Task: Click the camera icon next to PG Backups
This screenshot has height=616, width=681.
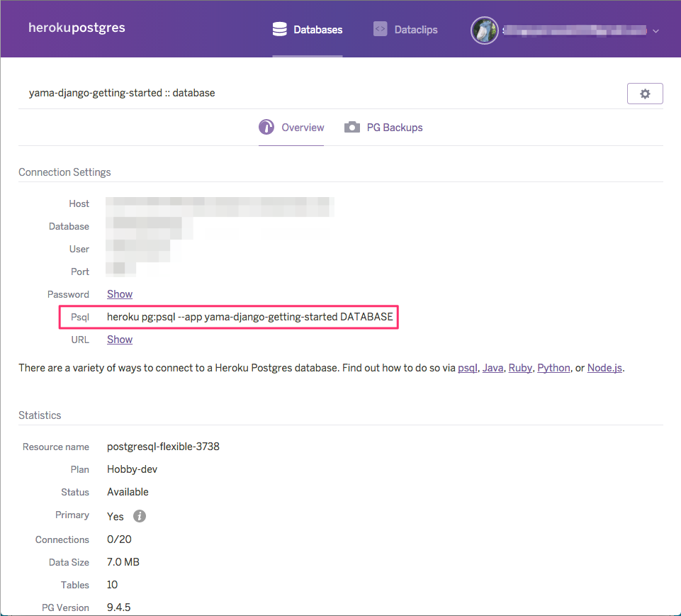Action: (x=351, y=127)
